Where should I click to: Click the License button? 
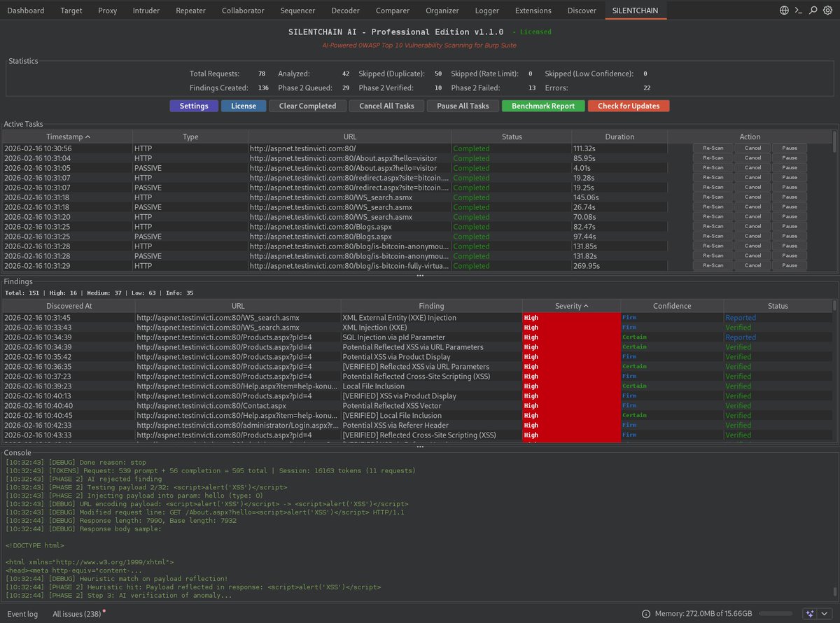coord(244,106)
